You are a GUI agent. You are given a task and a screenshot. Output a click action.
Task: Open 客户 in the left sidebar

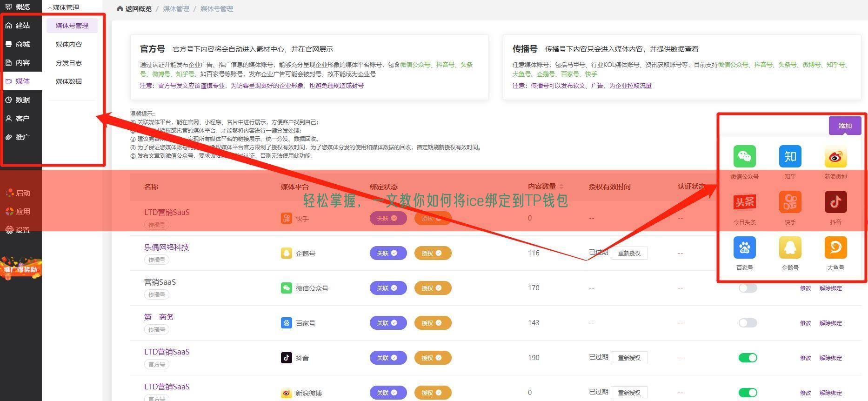tap(18, 119)
